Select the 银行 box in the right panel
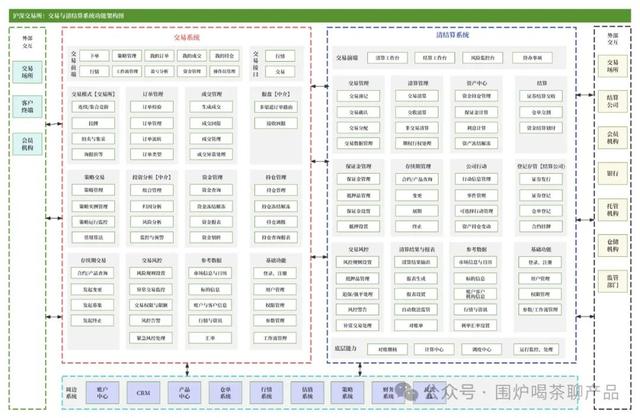 (x=612, y=173)
